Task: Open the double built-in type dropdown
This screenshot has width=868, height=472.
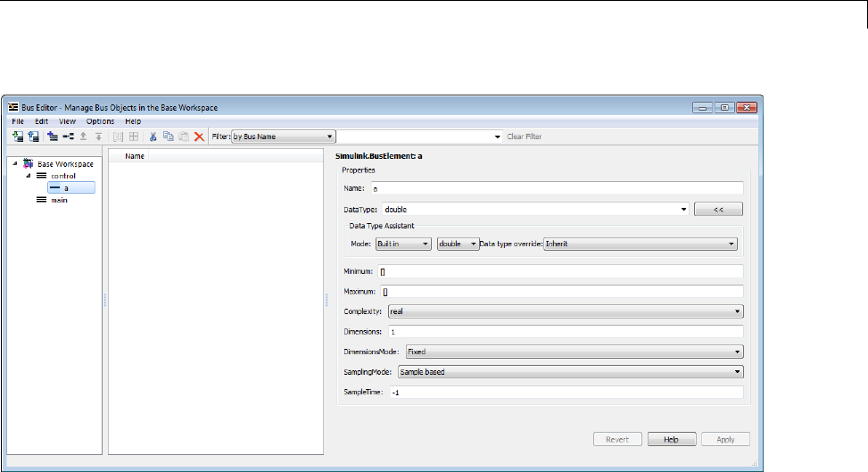Action: [458, 244]
